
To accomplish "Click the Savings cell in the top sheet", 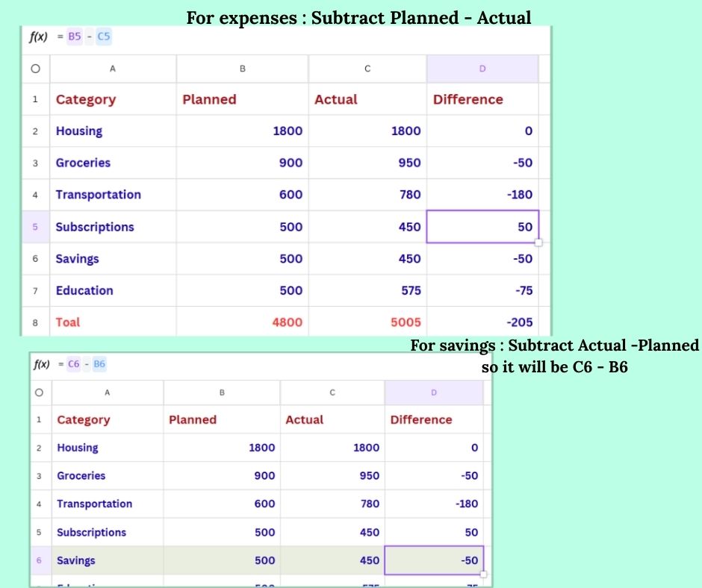I will tap(113, 259).
